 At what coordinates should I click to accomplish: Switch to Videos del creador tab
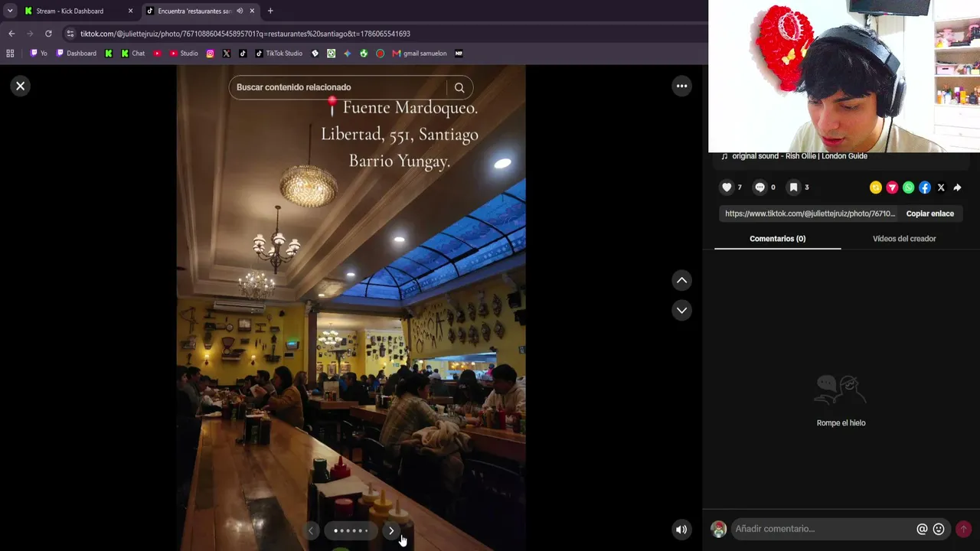pos(904,239)
